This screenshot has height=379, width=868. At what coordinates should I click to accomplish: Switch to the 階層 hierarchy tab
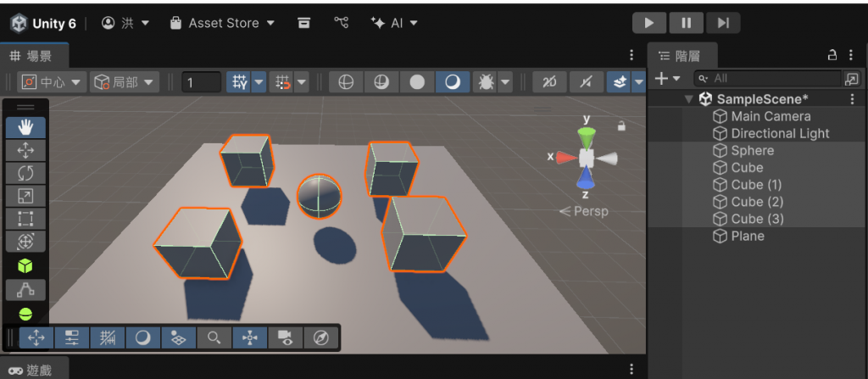(682, 55)
